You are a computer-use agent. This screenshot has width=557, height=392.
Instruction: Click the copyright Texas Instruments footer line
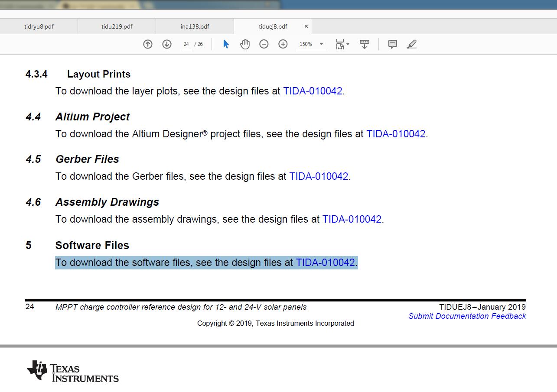point(276,323)
